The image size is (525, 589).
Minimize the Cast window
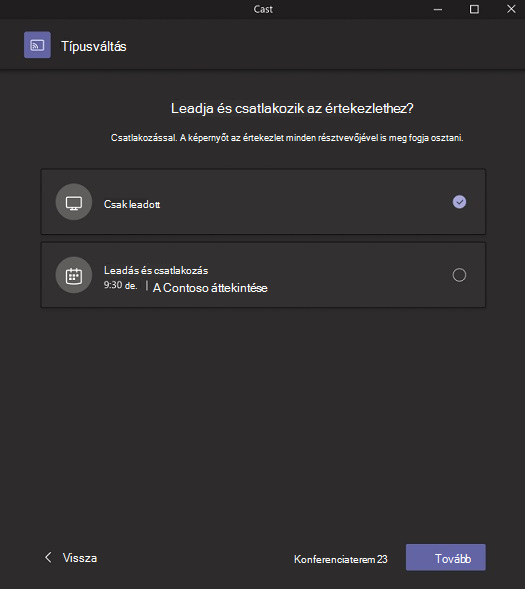(438, 9)
